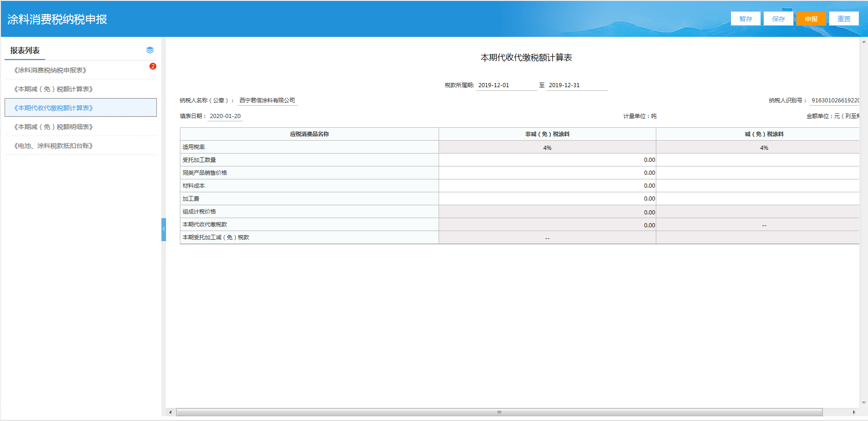This screenshot has width=868, height=421.
Task: Click the red notification badge showing 2
Action: pyautogui.click(x=153, y=66)
